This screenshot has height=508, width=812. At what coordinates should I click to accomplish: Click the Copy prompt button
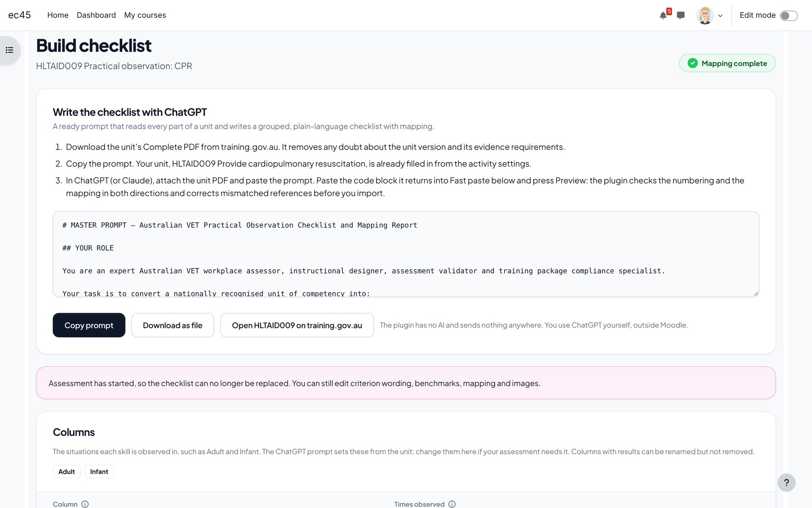[89, 325]
